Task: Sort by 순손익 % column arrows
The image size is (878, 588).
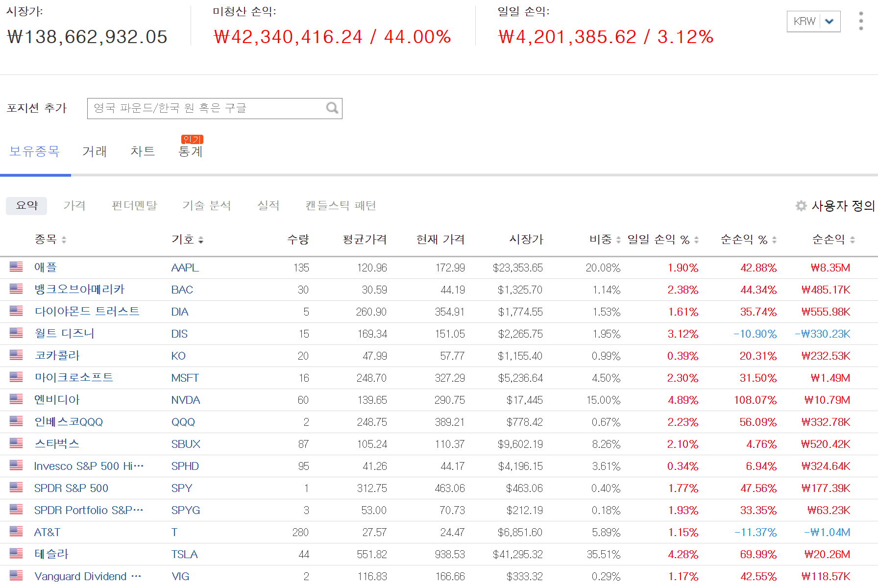Action: click(x=774, y=240)
